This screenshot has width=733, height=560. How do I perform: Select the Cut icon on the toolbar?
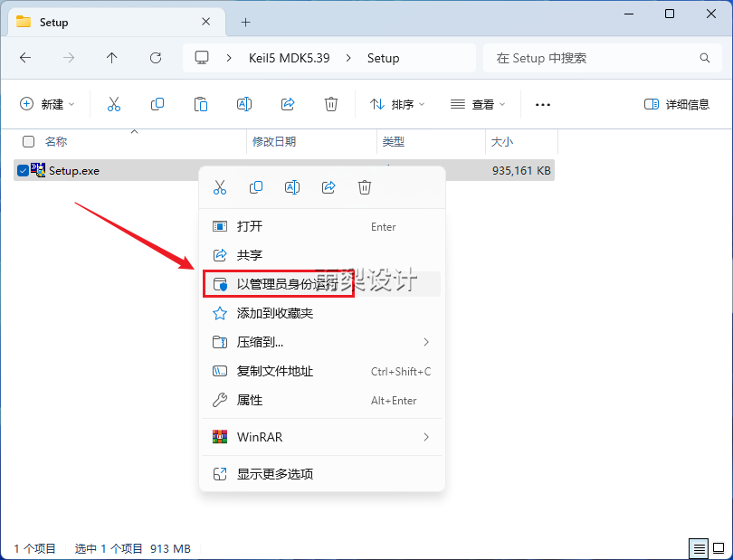[x=112, y=103]
